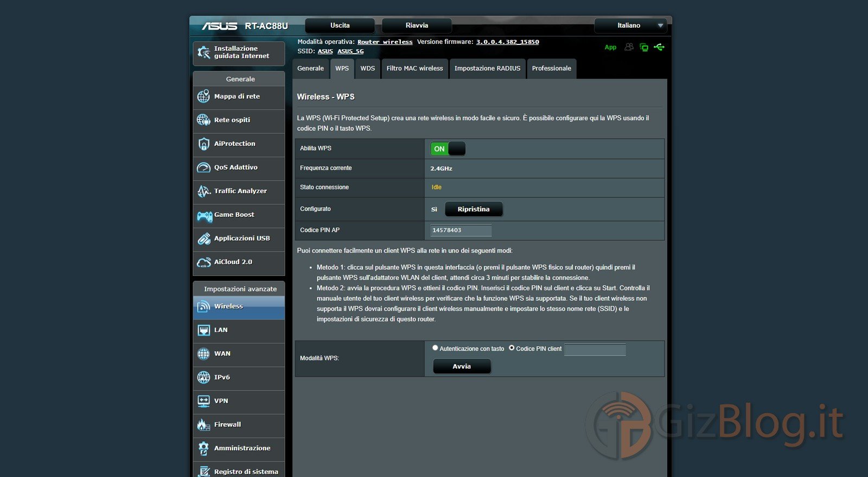The width and height of the screenshot is (868, 477).
Task: Click the AiCloud 2.0 cloud icon
Action: click(203, 262)
